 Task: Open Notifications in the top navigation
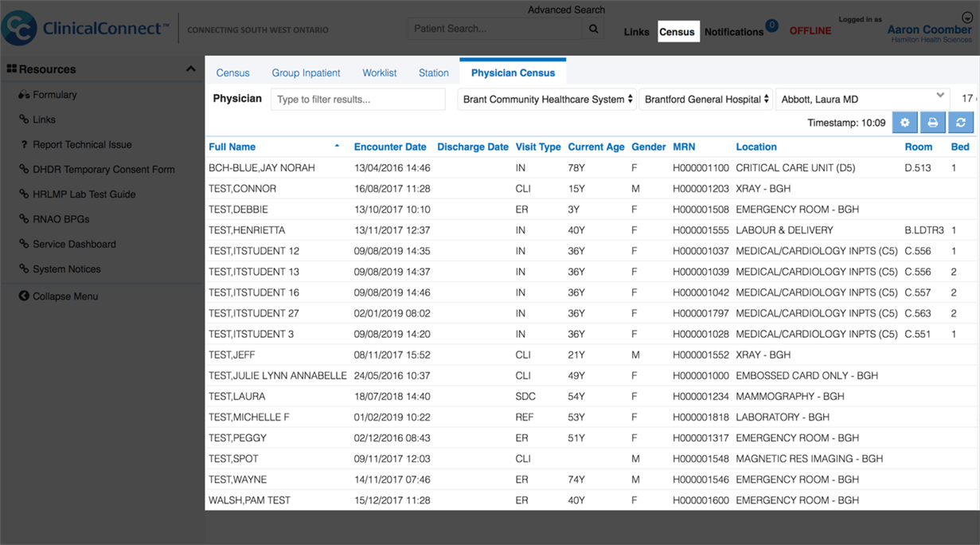734,32
